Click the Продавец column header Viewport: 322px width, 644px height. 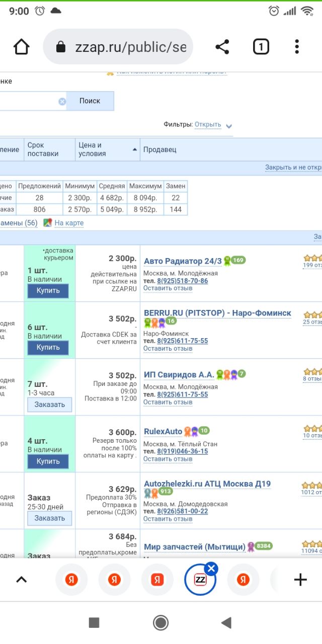(231, 149)
